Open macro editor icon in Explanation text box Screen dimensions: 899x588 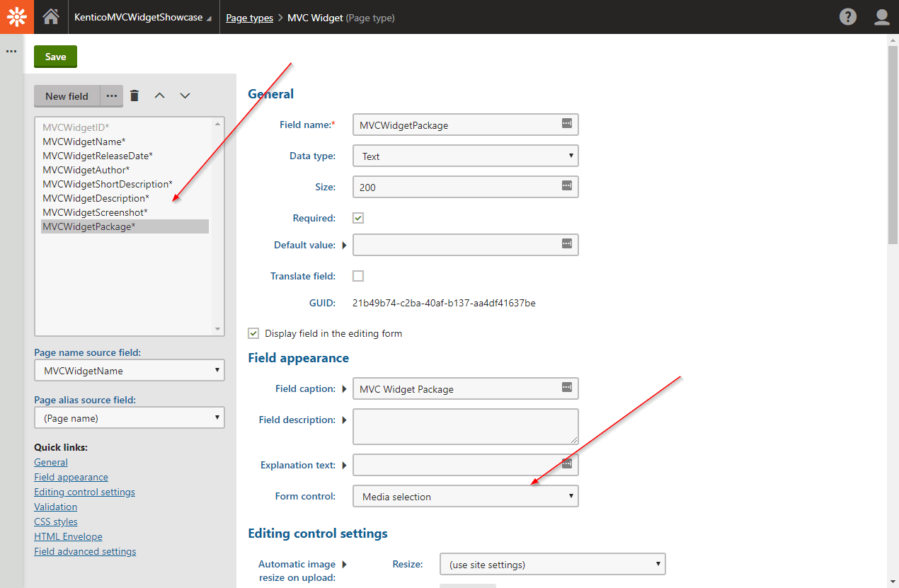[x=566, y=463]
